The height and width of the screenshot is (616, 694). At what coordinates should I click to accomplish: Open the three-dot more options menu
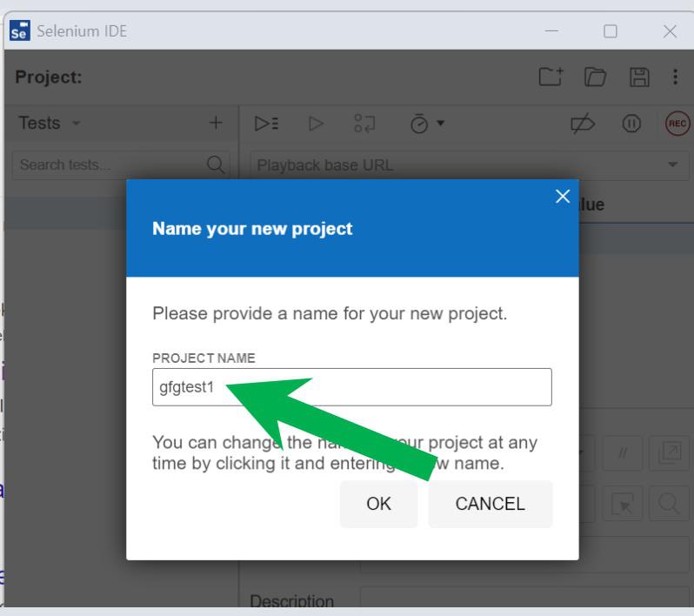click(x=675, y=77)
